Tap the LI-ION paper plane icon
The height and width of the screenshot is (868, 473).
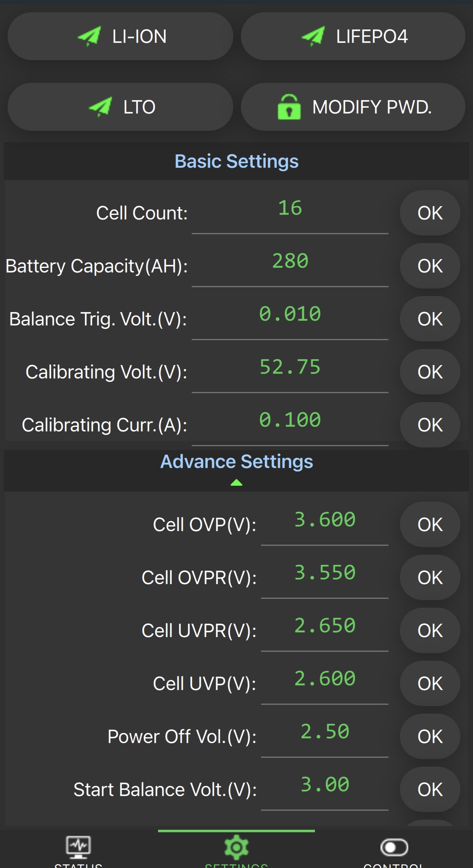89,36
